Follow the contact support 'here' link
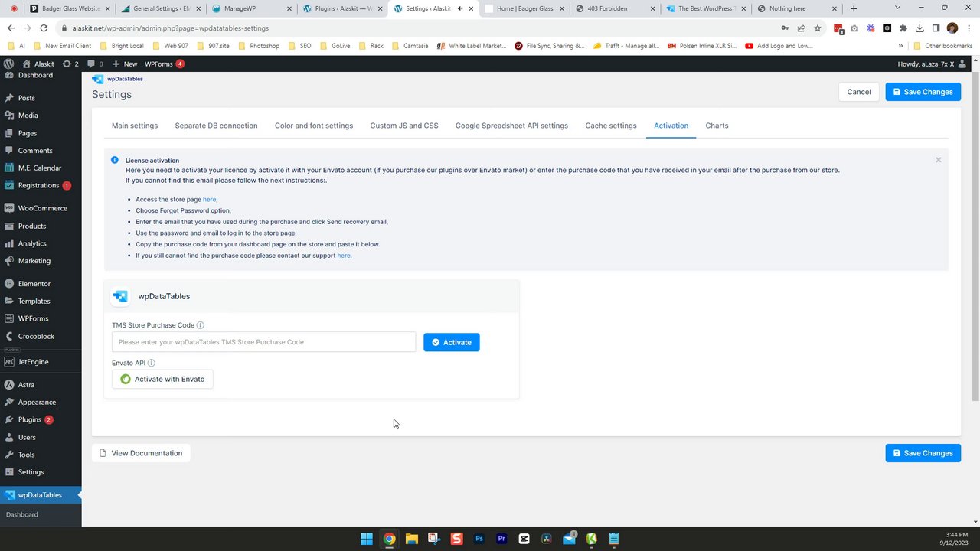 [344, 256]
